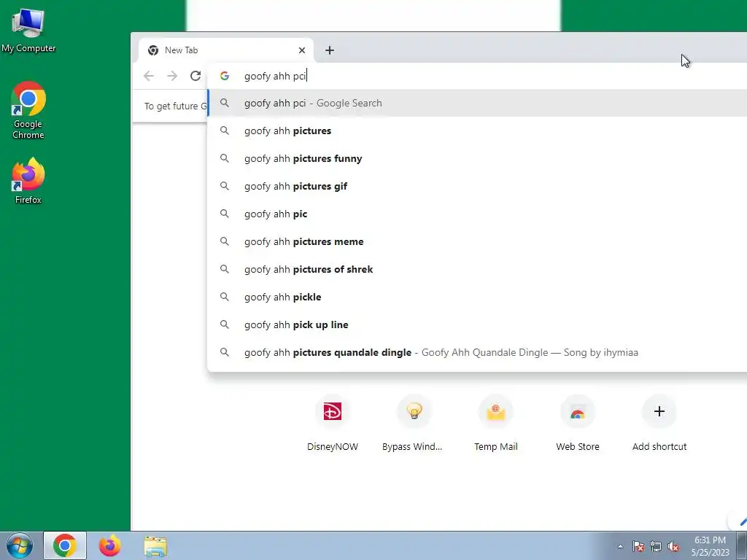Select the New Tab tab
Image resolution: width=747 pixels, height=560 pixels.
coord(226,50)
